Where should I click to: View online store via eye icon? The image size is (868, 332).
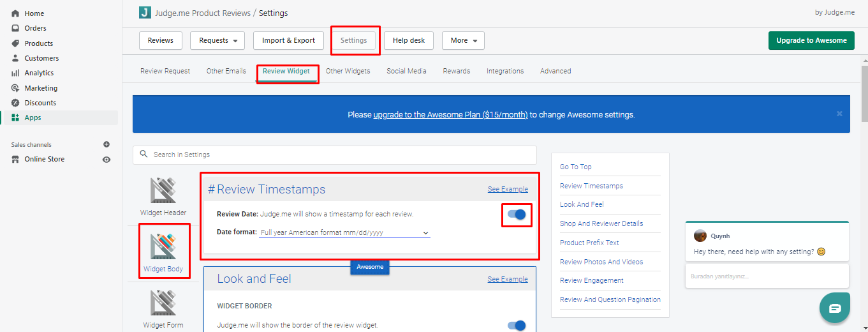click(107, 160)
